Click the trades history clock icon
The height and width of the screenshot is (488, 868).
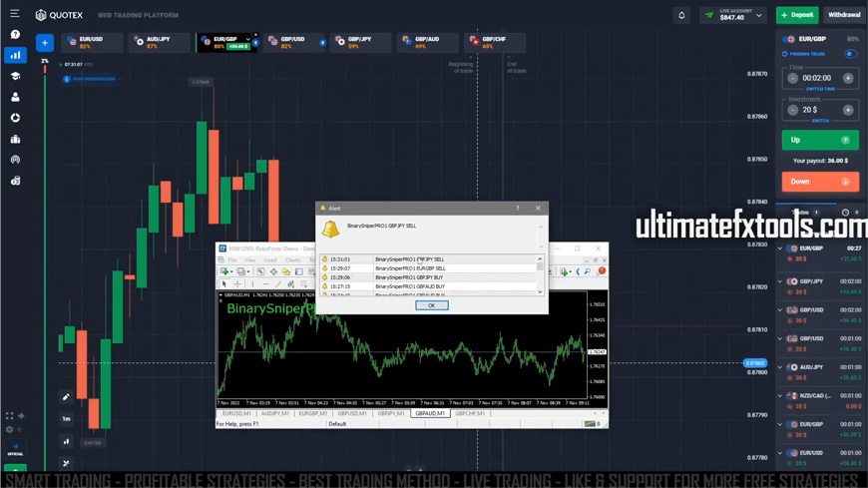point(845,213)
